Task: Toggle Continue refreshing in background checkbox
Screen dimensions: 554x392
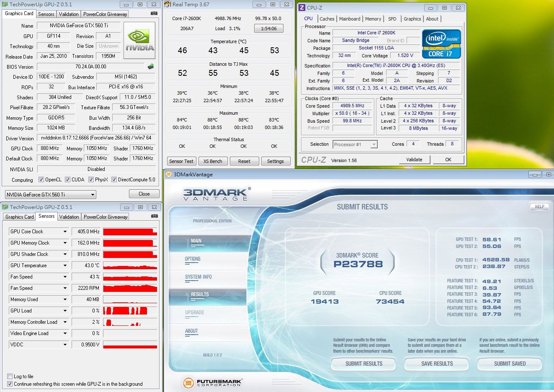Action: tap(10, 384)
